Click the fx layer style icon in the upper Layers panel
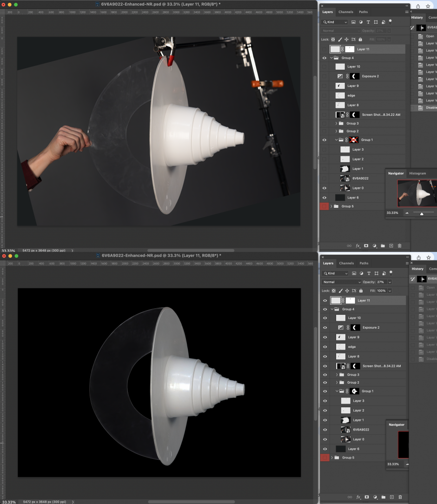Image resolution: width=437 pixels, height=504 pixels. pyautogui.click(x=358, y=245)
